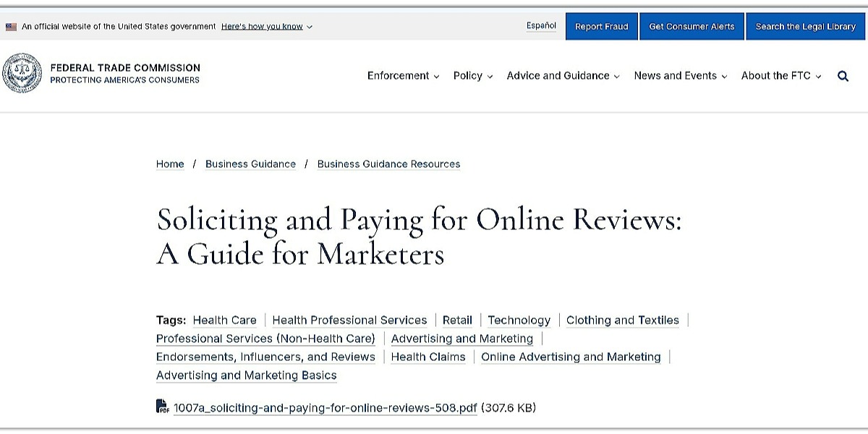This screenshot has width=868, height=434.
Task: Open Business Guidance breadcrumb link
Action: point(250,164)
